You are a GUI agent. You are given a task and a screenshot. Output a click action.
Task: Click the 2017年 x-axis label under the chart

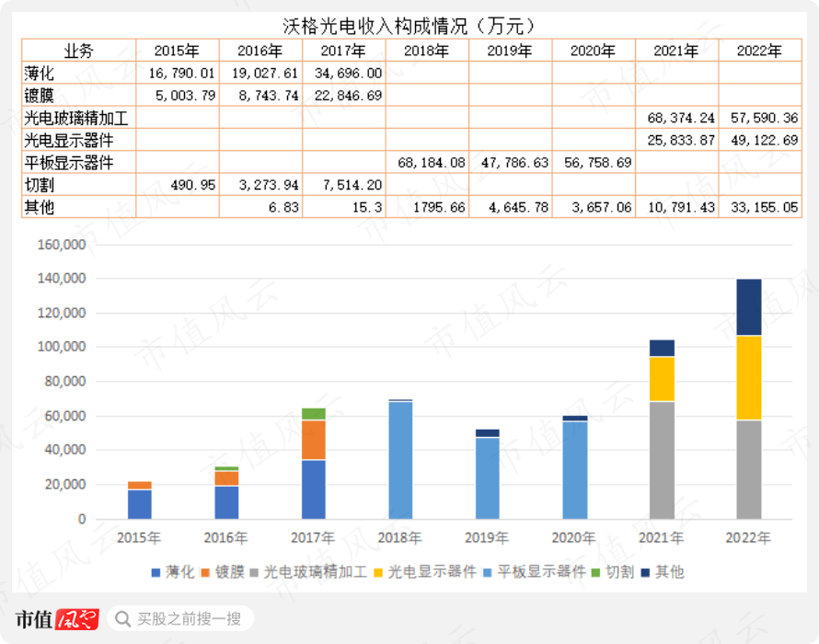pyautogui.click(x=313, y=537)
